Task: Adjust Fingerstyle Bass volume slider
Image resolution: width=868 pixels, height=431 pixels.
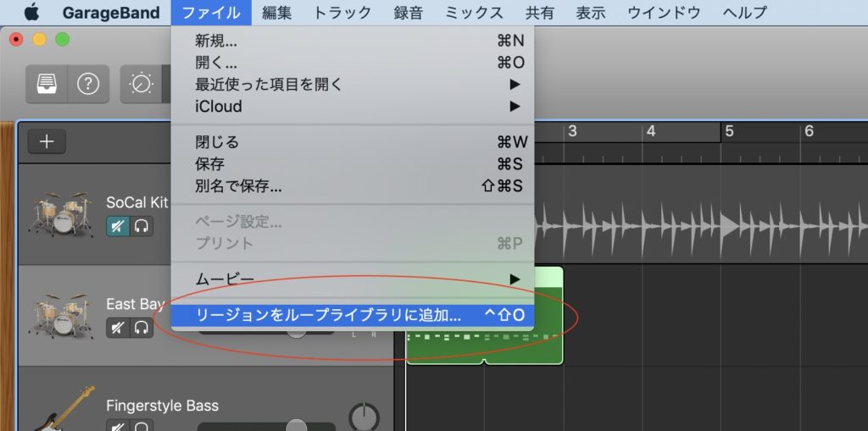Action: click(297, 426)
